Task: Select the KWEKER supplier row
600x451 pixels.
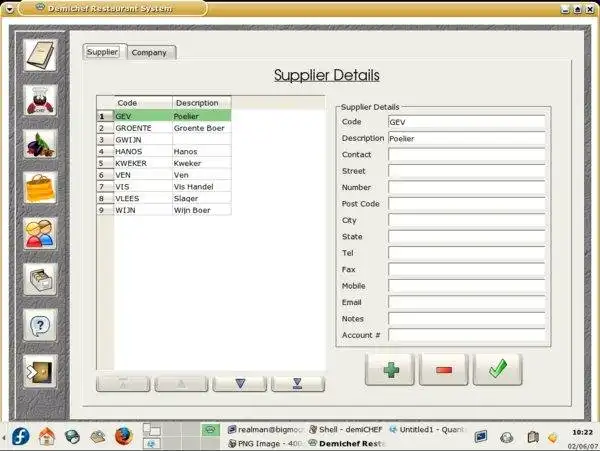Action: coord(164,163)
